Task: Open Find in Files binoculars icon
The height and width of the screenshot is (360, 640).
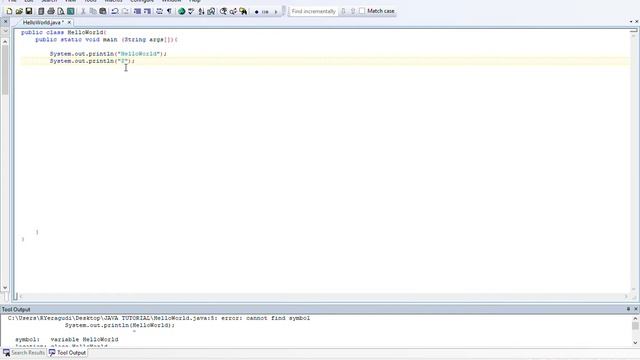Action: [243, 11]
